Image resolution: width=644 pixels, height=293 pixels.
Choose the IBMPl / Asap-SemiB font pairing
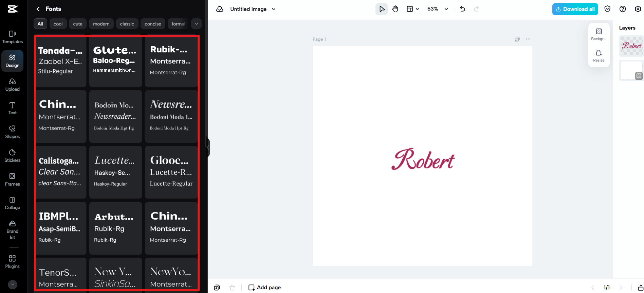[x=61, y=228]
